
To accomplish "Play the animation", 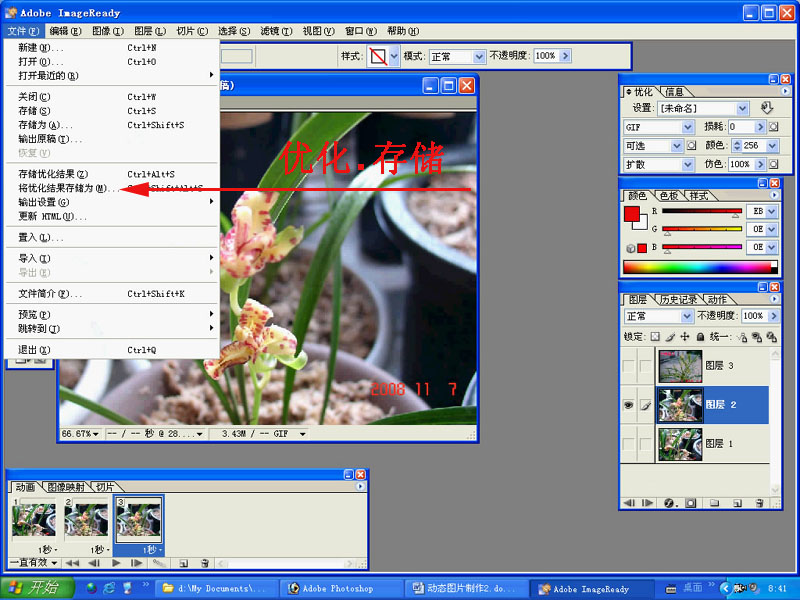I will [116, 563].
